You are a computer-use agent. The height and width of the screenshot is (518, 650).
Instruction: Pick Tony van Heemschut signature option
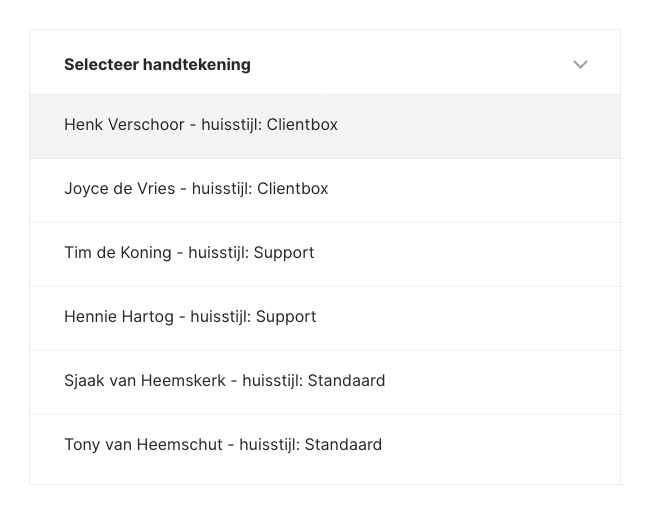(x=223, y=445)
